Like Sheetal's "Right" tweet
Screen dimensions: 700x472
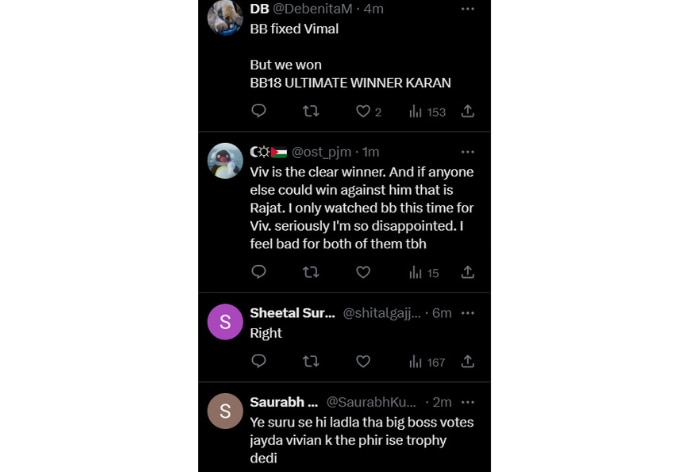[x=363, y=361]
